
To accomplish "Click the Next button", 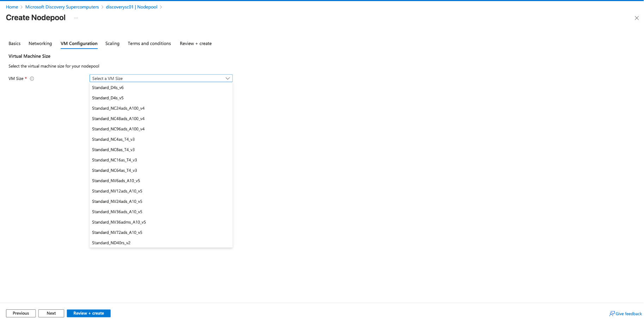I will [51, 313].
